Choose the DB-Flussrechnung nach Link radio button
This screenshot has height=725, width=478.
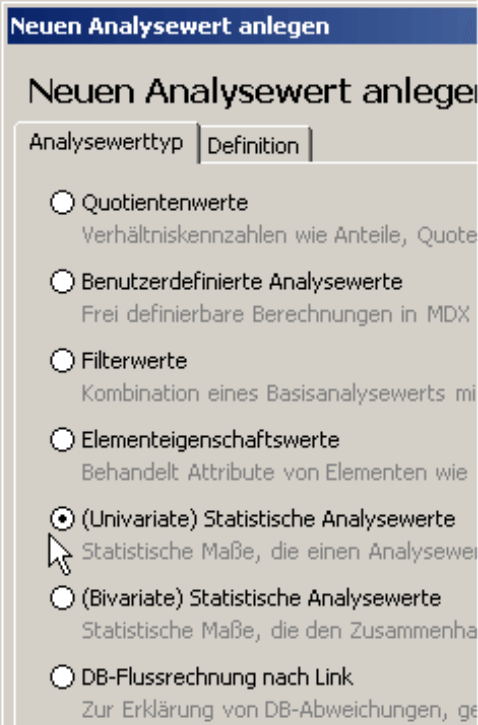[x=62, y=677]
